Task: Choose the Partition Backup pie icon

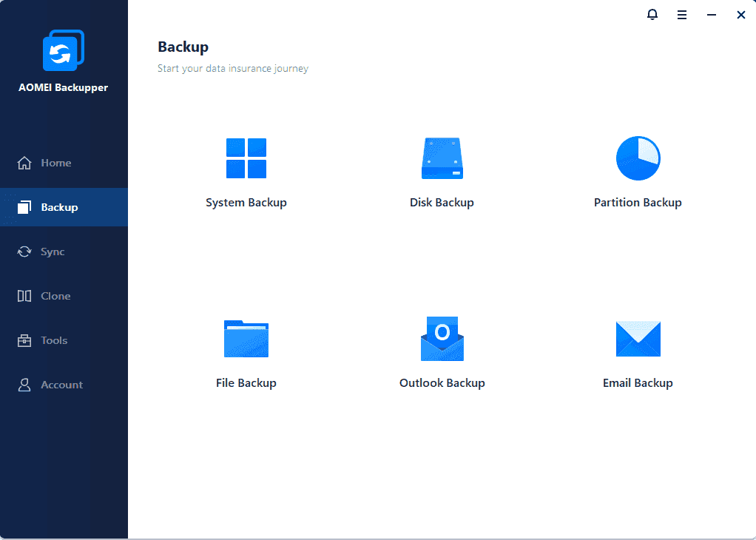Action: [x=638, y=158]
